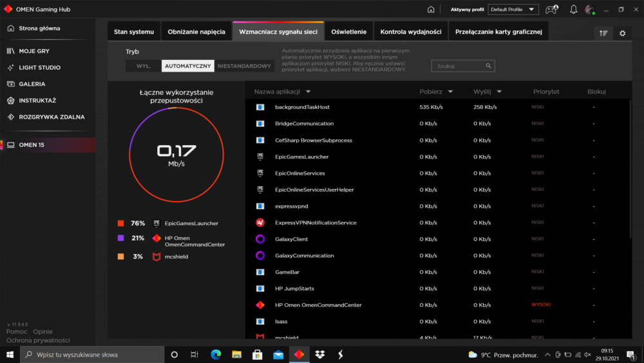This screenshot has width=644, height=363.
Task: Click 535 Kb/s download value
Action: click(x=431, y=107)
